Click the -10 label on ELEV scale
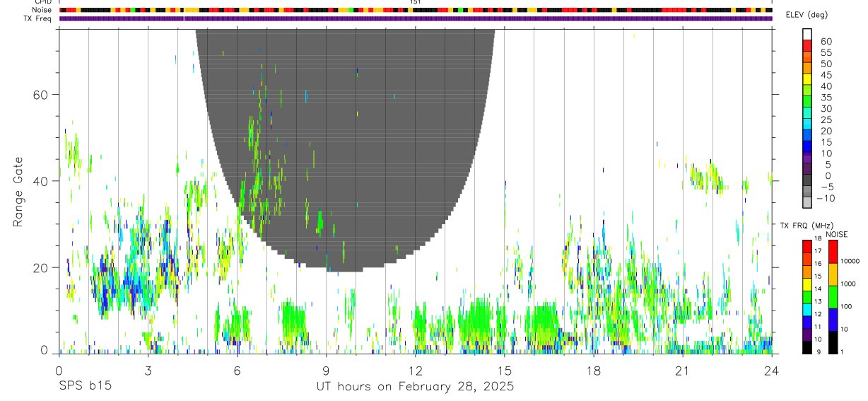Viewport: 868px width, 401px height. point(824,198)
